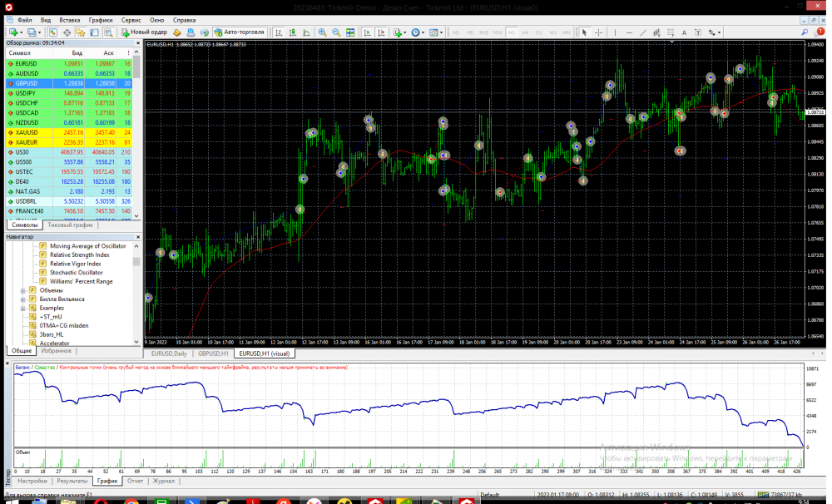Screen dimensions: 832x504
Task: Switch to the GBPUSD,H1 chart tab
Action: [x=213, y=353]
